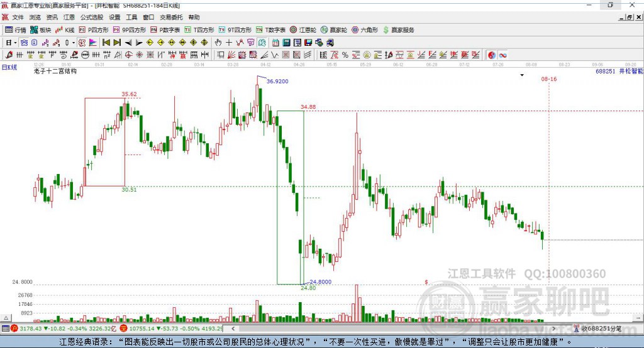Click the zigzag wave line tool
This screenshot has width=644, height=348.
click(x=275, y=55)
